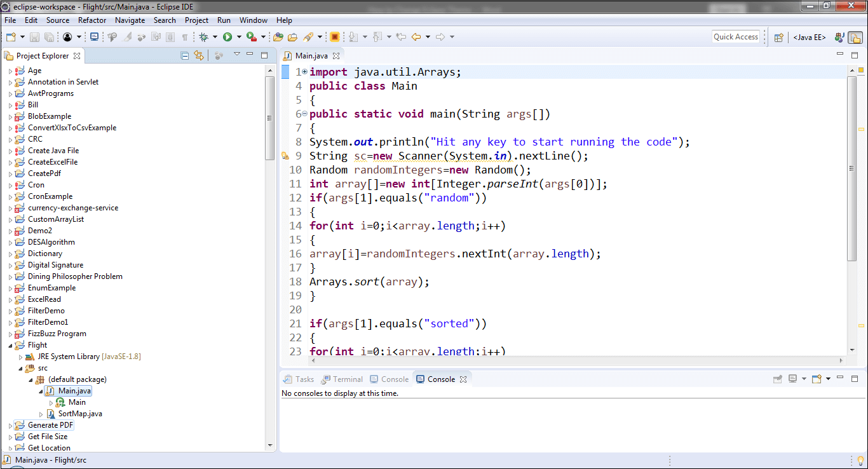Select SortMap.java in Project Explorer

(79, 413)
